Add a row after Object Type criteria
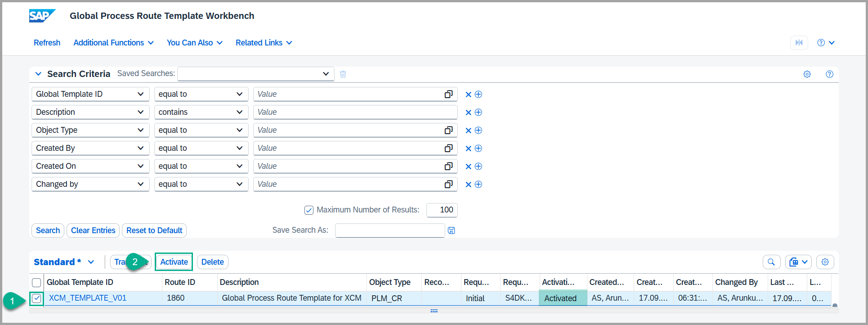This screenshot has height=325, width=868. point(479,131)
